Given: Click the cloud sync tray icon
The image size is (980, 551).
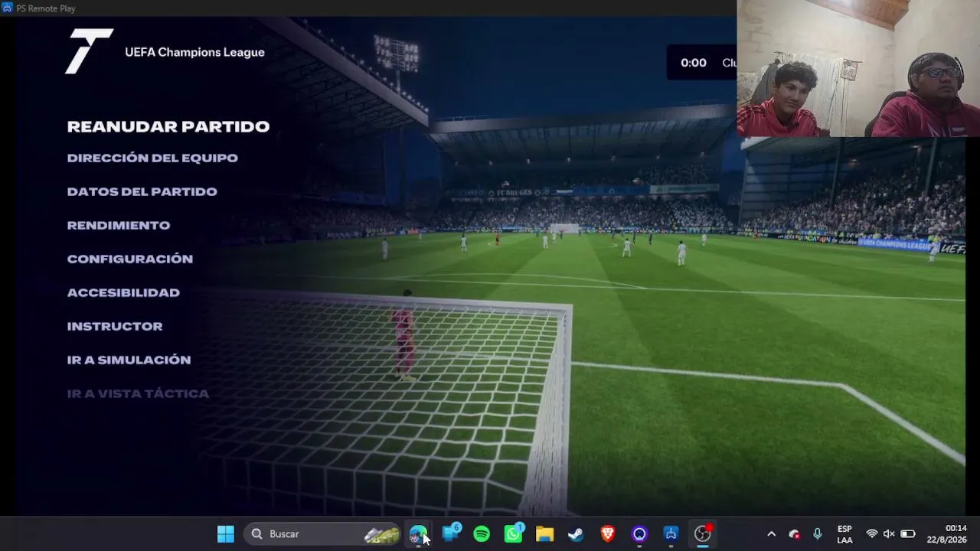Looking at the screenshot, I should 794,534.
